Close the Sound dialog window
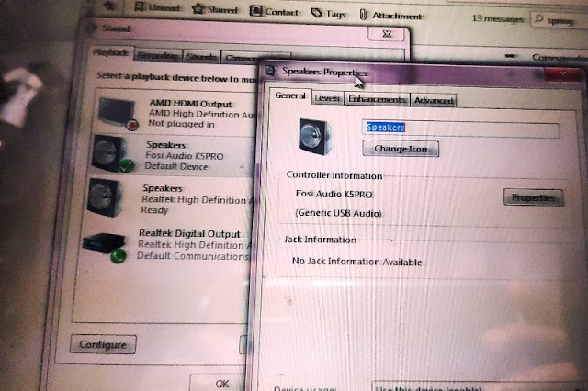Image resolution: width=588 pixels, height=391 pixels. tap(387, 34)
